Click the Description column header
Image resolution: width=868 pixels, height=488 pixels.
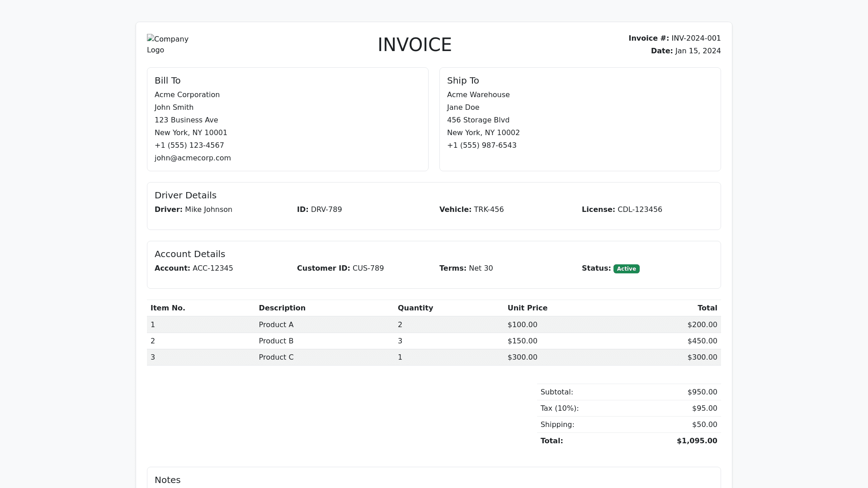[282, 308]
